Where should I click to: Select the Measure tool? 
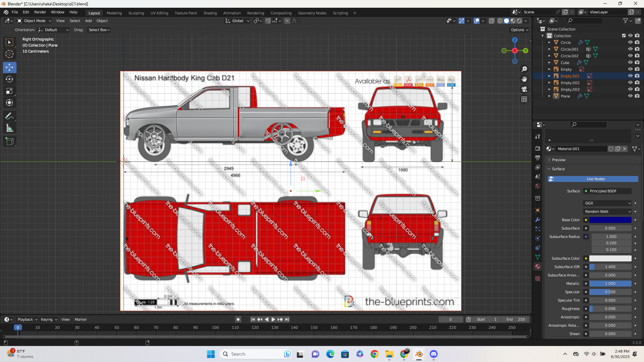click(x=9, y=128)
